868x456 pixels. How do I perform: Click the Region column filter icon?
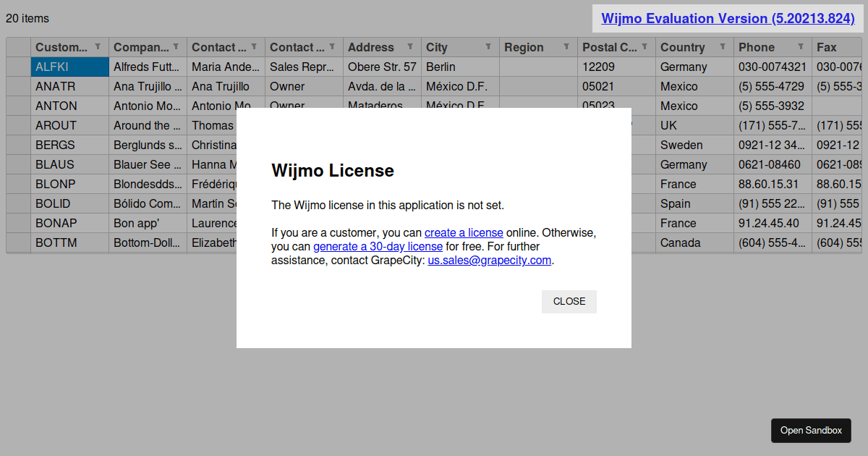click(x=566, y=46)
